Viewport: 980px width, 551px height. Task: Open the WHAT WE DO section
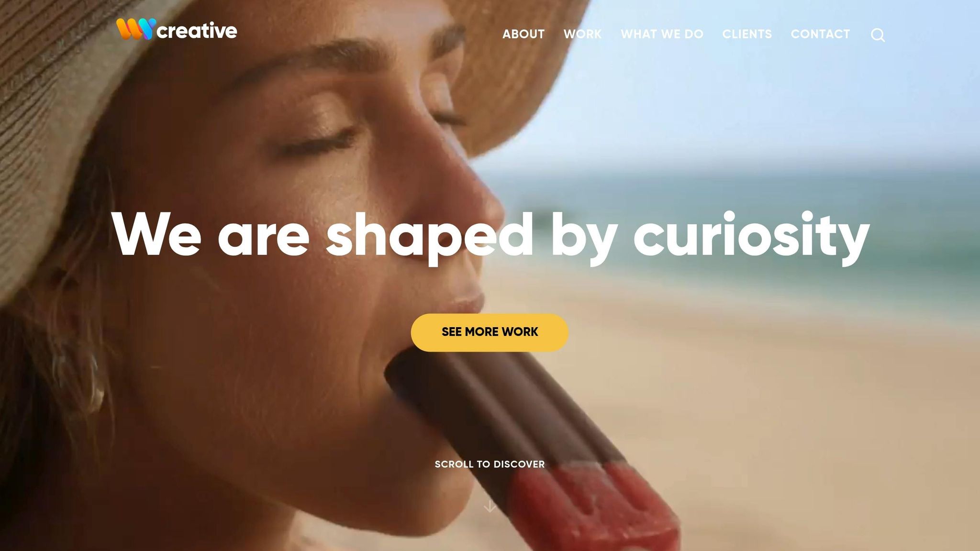[x=662, y=34]
